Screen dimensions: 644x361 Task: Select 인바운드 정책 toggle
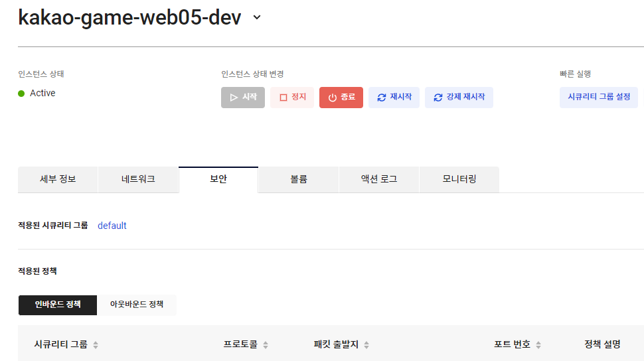tap(58, 305)
